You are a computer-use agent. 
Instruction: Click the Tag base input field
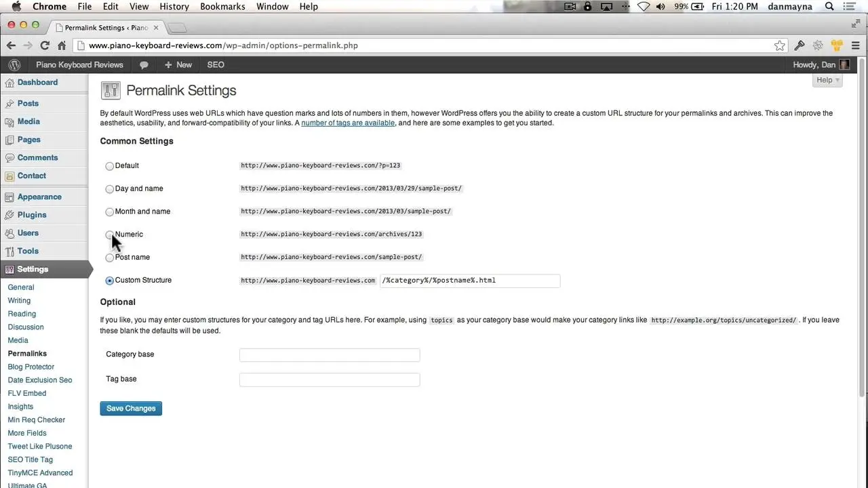tap(330, 380)
